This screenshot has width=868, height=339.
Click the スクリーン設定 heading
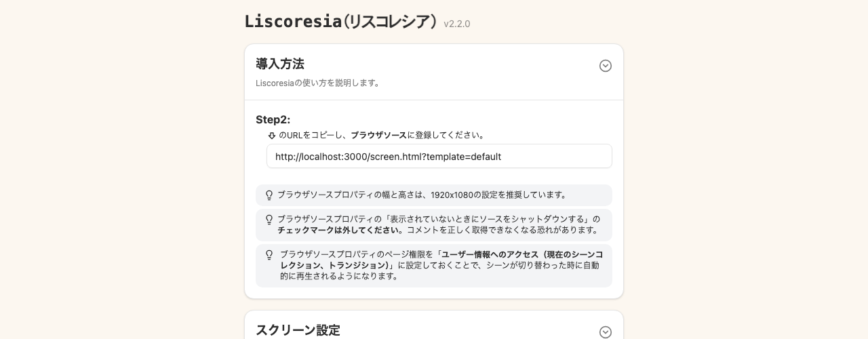click(298, 330)
